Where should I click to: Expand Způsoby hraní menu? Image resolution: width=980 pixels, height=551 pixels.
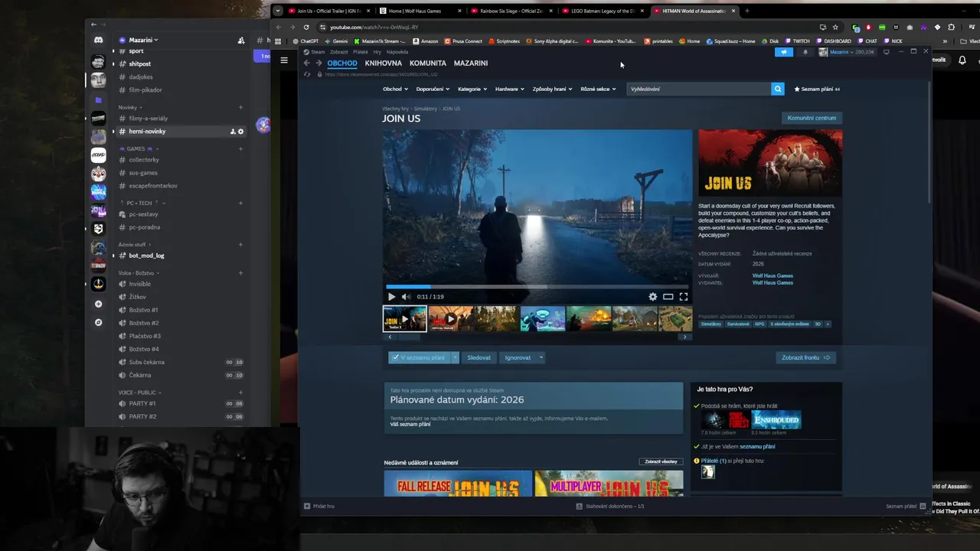tap(553, 89)
